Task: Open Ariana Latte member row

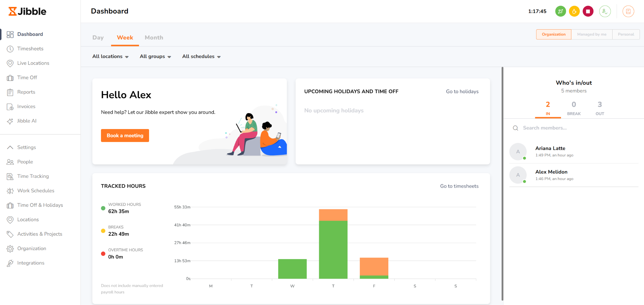Action: tap(574, 151)
